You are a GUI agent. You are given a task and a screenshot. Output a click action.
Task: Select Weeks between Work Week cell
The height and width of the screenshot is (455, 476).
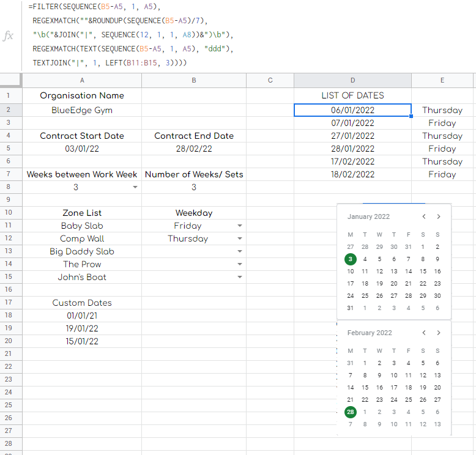coord(82,174)
